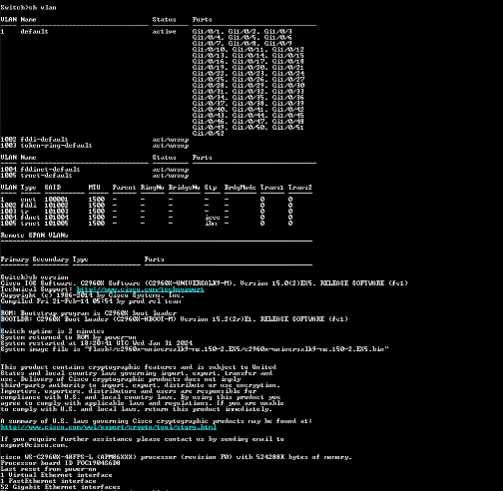The image size is (503, 491).
Task: Click the 'fddi-default' VLAN name
Action: point(44,139)
